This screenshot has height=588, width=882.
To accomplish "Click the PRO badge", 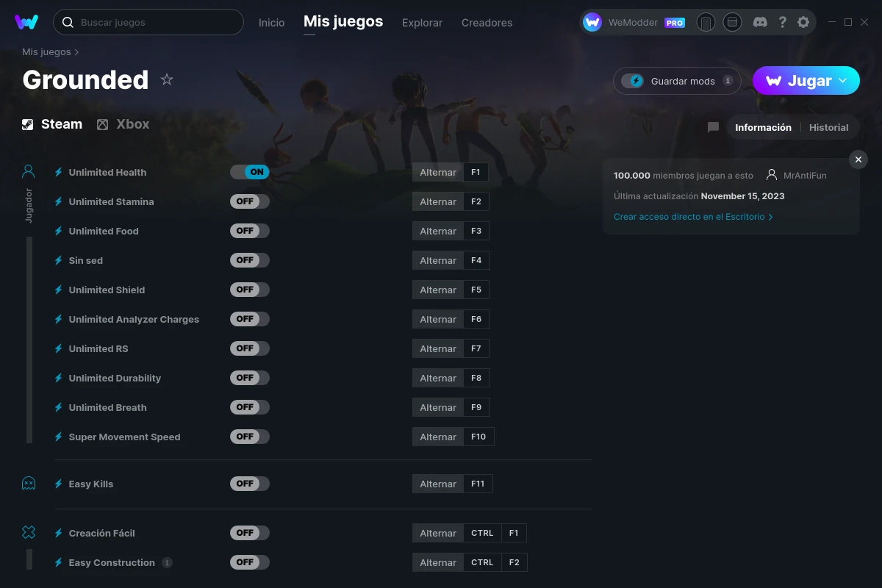I will coord(675,23).
